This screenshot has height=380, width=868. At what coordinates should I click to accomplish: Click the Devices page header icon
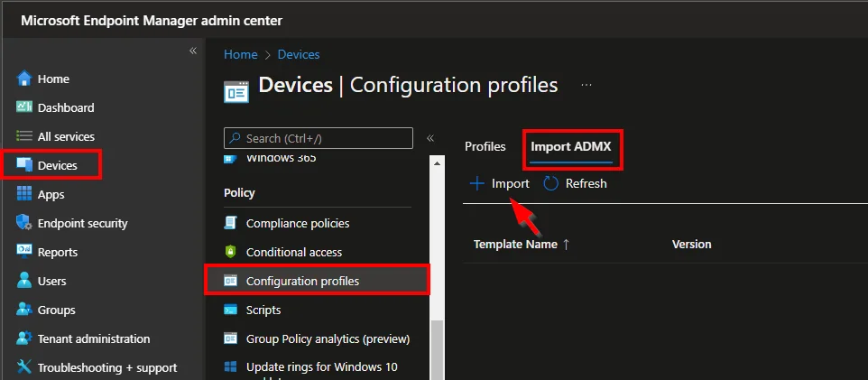click(236, 91)
